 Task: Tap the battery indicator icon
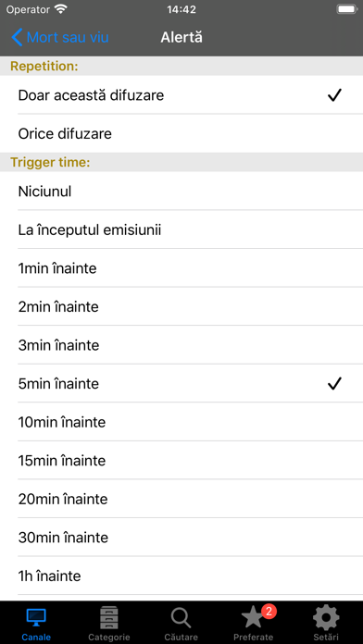[x=346, y=9]
